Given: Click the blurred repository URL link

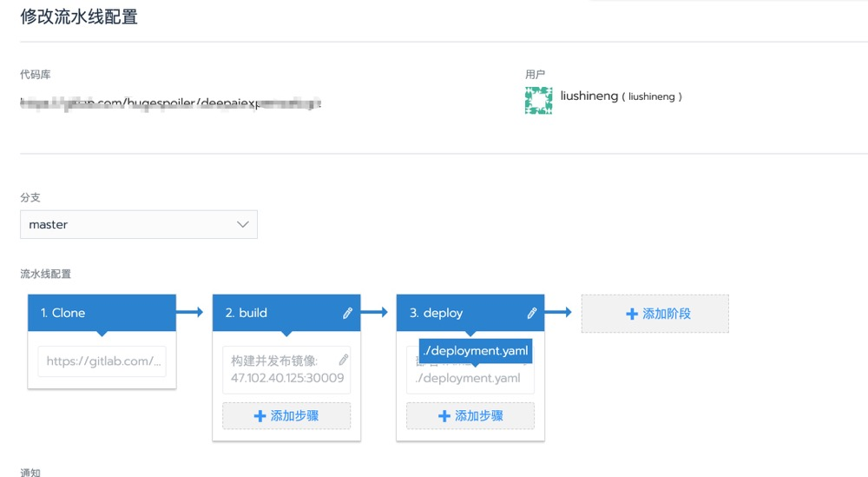Looking at the screenshot, I should click(x=170, y=103).
